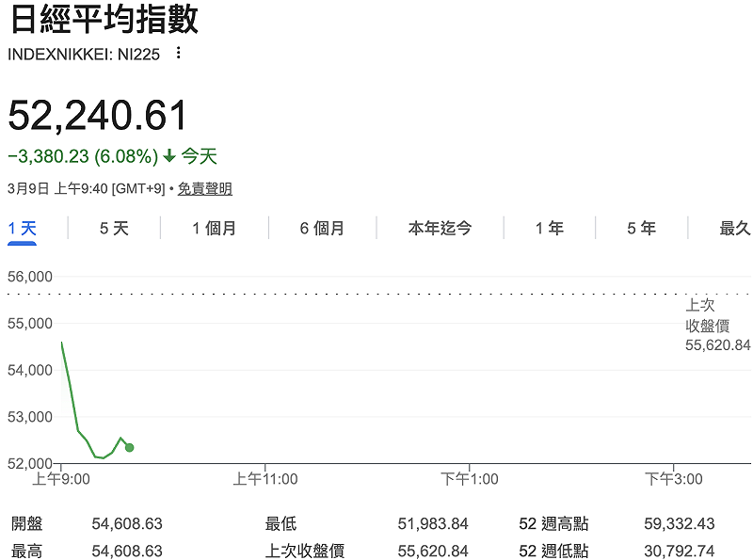The height and width of the screenshot is (560, 753).
Task: Show the 5年 price chart
Action: coord(639,228)
